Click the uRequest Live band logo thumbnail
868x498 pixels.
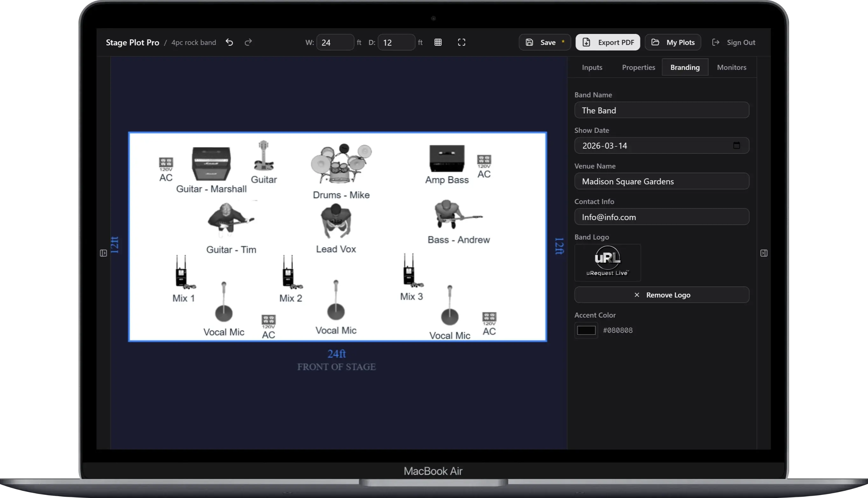point(607,262)
